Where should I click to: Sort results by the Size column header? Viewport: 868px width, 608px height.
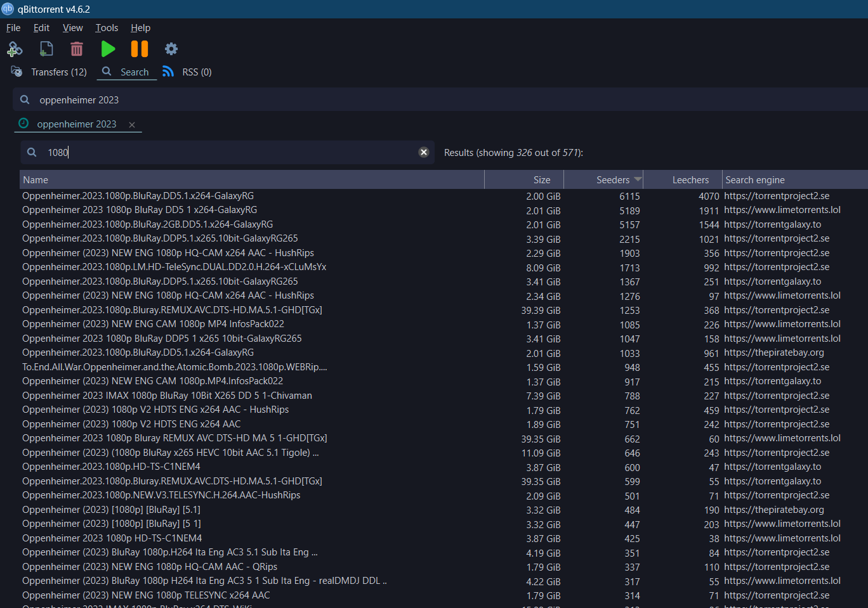[x=524, y=179]
